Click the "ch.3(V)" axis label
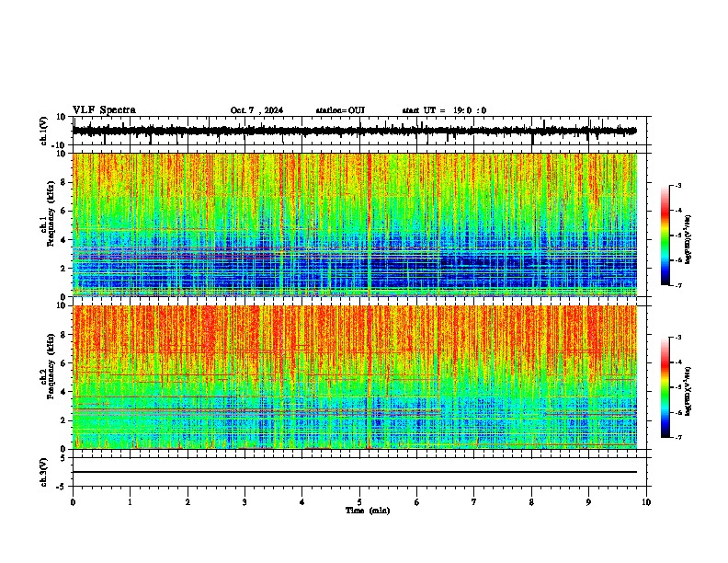728x563 pixels. coord(44,472)
